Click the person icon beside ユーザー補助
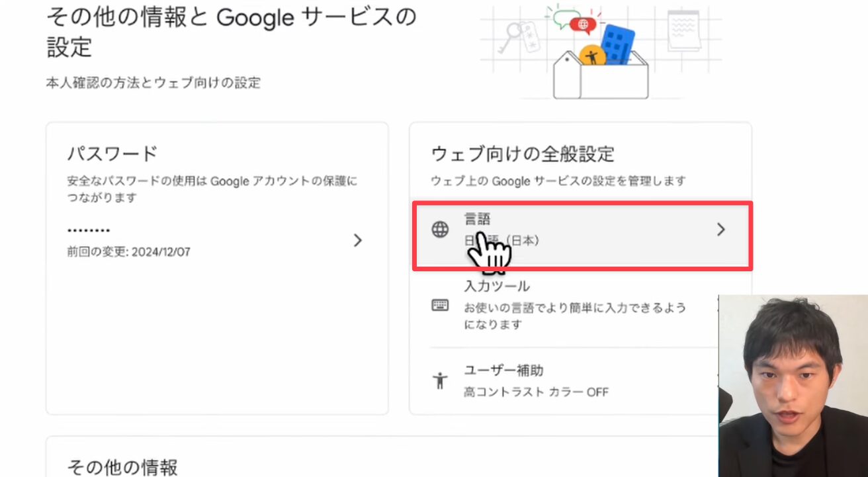The image size is (868, 477). (x=440, y=381)
